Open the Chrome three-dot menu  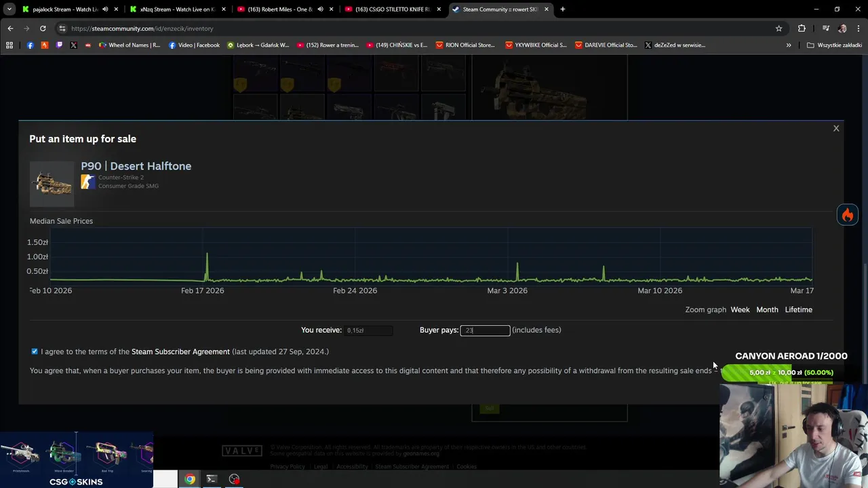click(x=859, y=28)
